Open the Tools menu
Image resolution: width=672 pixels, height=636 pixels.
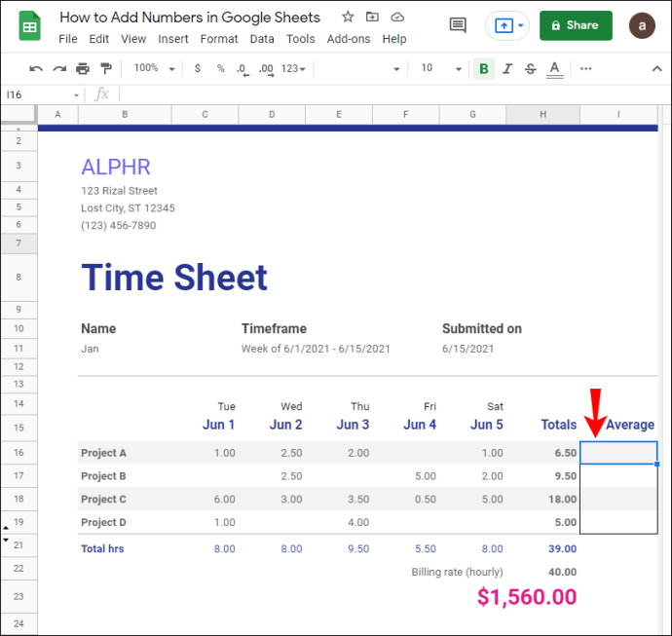[x=300, y=39]
